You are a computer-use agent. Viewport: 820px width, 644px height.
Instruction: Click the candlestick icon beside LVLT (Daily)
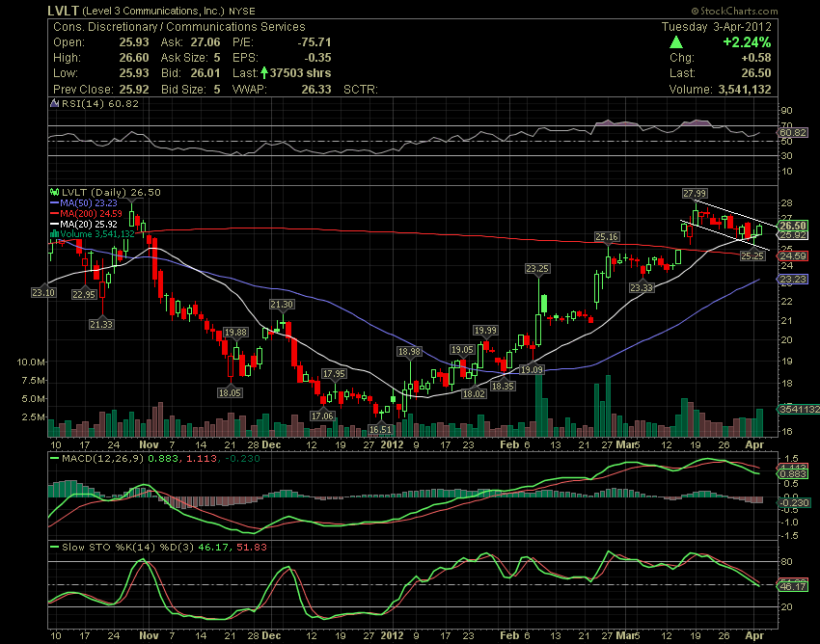(54, 191)
